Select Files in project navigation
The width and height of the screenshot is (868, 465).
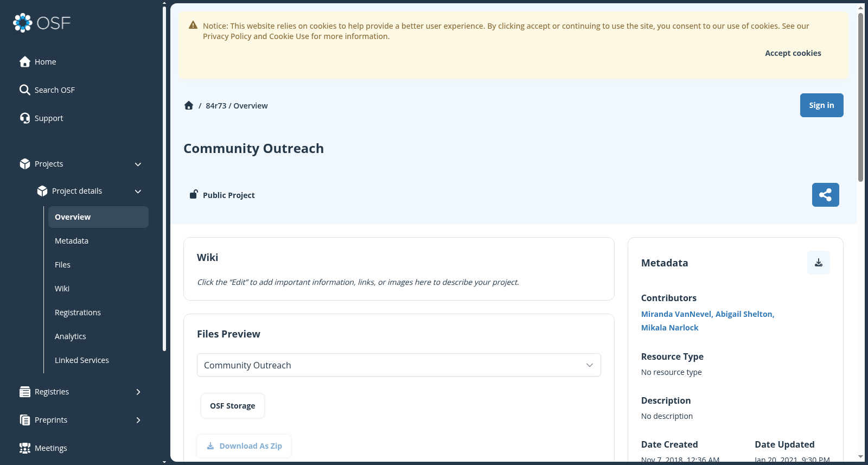[x=62, y=265]
